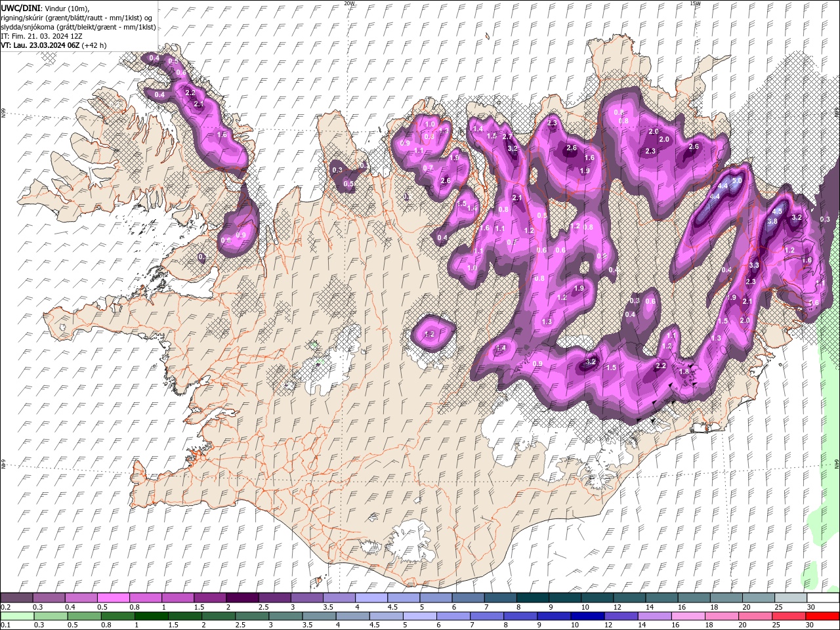Click the '0.2' label in the snow legend
This screenshot has width=840, height=630.
[5, 607]
